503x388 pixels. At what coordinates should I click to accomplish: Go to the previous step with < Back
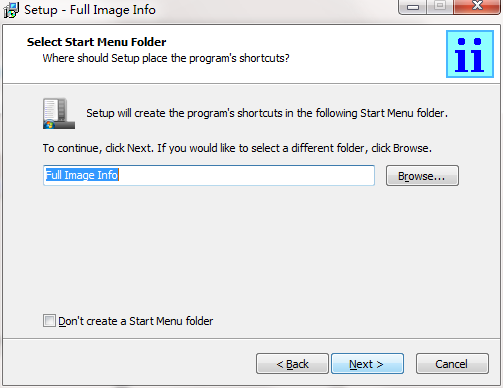point(292,364)
